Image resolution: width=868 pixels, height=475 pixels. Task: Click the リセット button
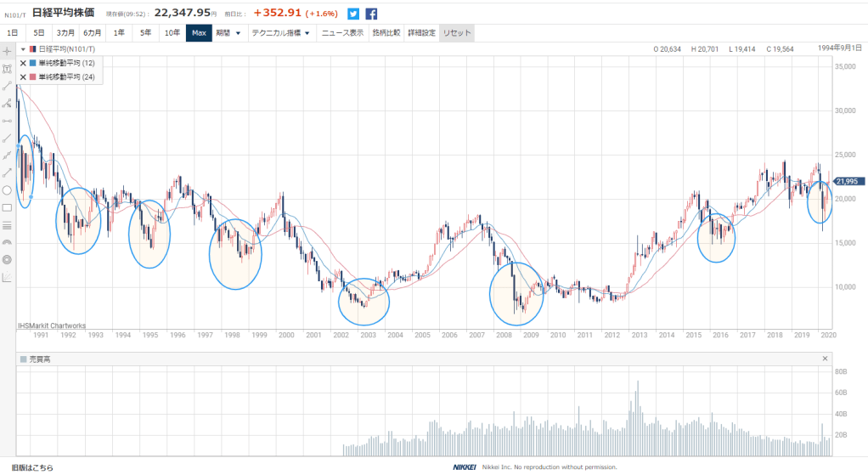(x=457, y=33)
